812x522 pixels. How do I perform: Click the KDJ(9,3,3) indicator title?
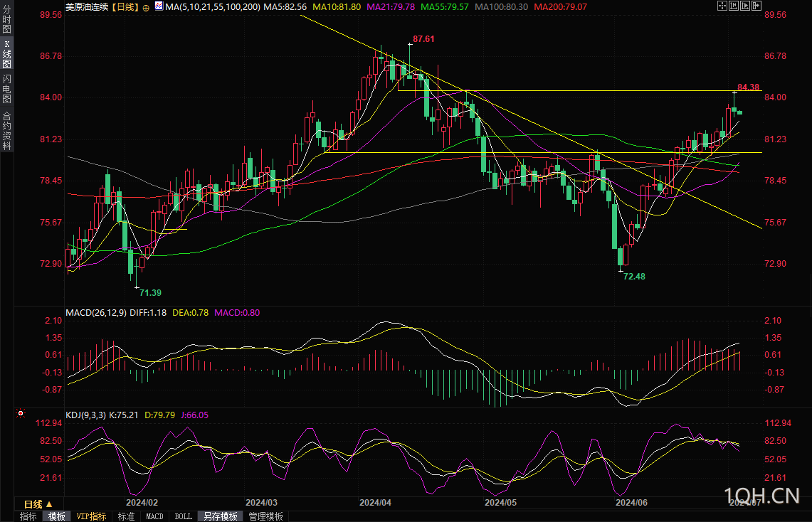point(85,415)
